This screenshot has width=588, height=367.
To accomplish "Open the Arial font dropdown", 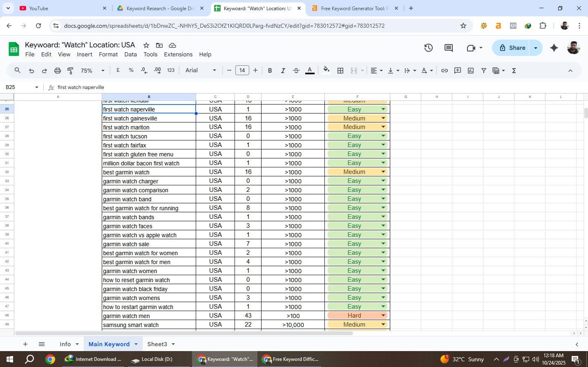I will click(199, 70).
